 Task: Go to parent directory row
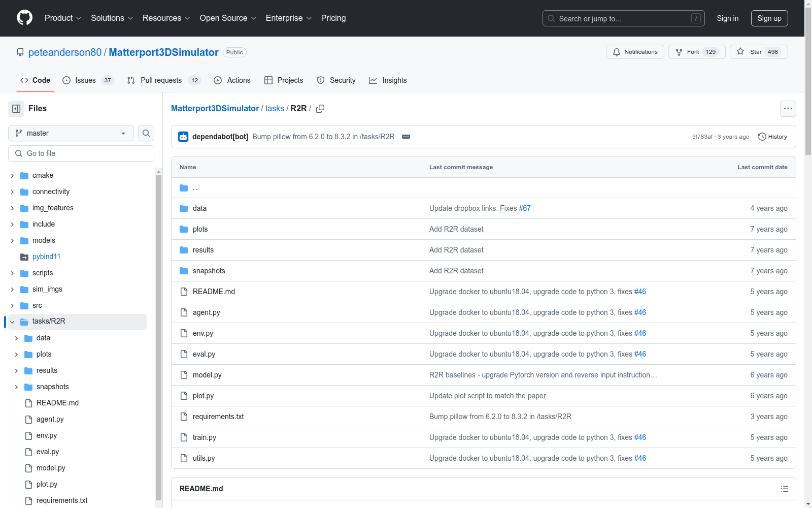tap(483, 188)
